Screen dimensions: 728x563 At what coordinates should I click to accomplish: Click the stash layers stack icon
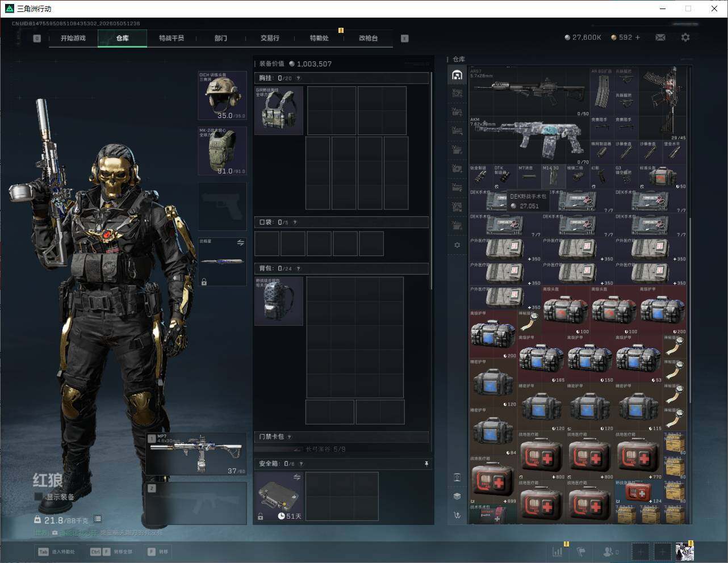457,496
